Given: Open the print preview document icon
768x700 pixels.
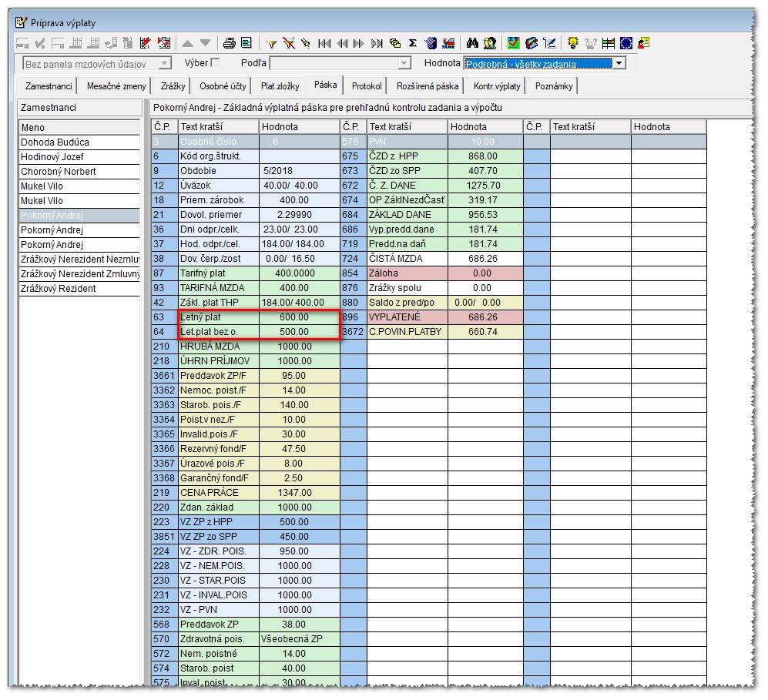Looking at the screenshot, I should pyautogui.click(x=246, y=43).
